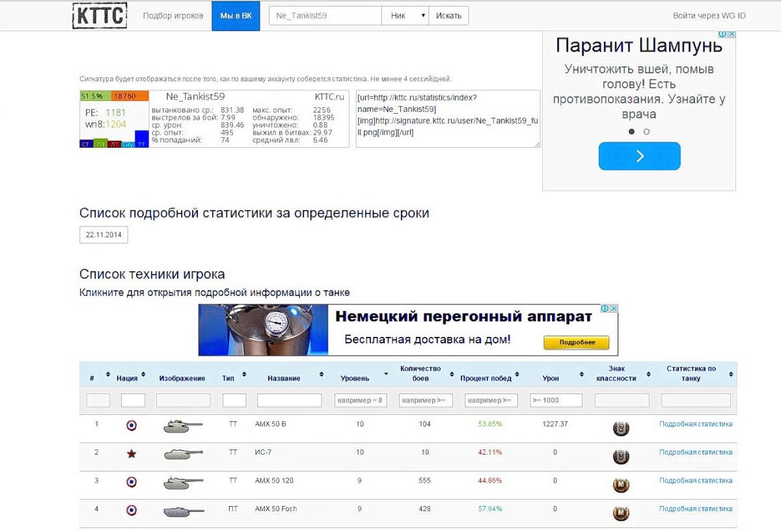The width and height of the screenshot is (781, 532).
Task: Sort the table by Процент побед column
Action: (x=517, y=374)
